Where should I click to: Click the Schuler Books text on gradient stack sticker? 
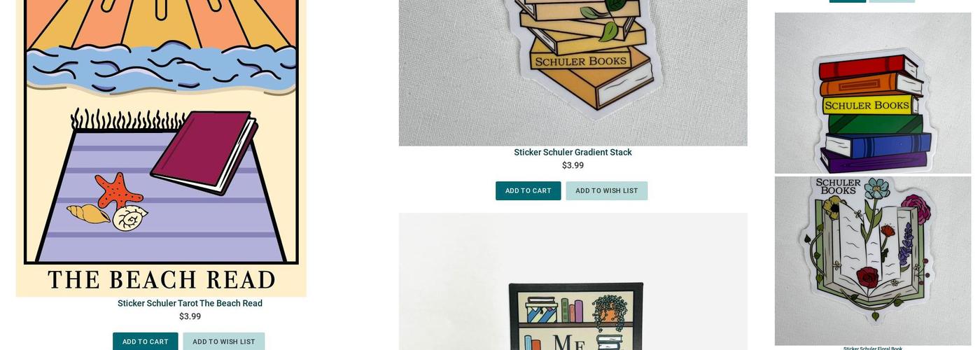pyautogui.click(x=580, y=61)
